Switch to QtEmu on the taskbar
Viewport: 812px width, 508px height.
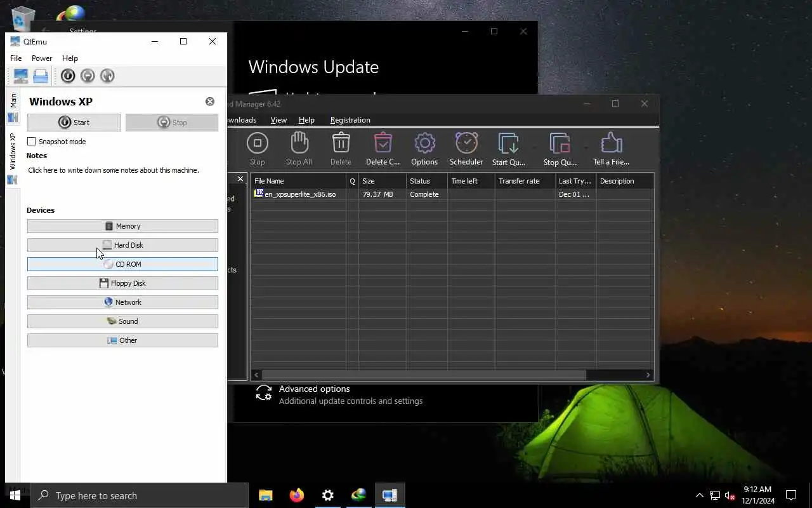coord(390,495)
